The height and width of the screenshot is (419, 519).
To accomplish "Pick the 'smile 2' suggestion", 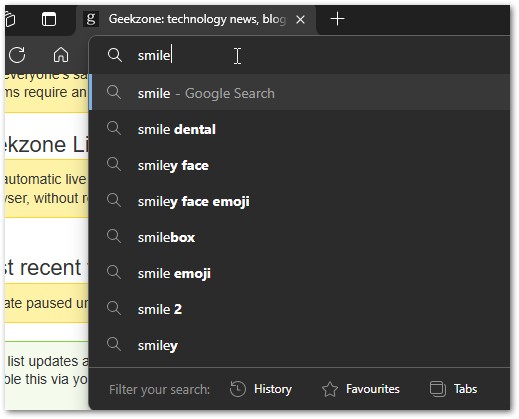I will coord(300,309).
